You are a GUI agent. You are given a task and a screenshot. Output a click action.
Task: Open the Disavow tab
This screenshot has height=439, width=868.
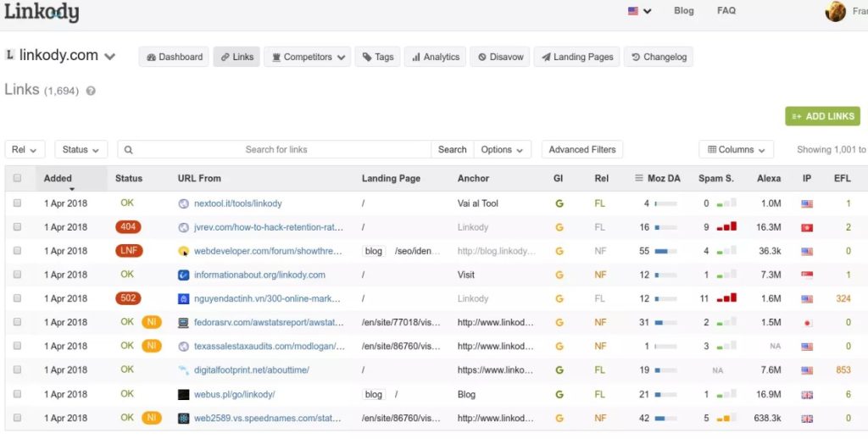pyautogui.click(x=500, y=57)
